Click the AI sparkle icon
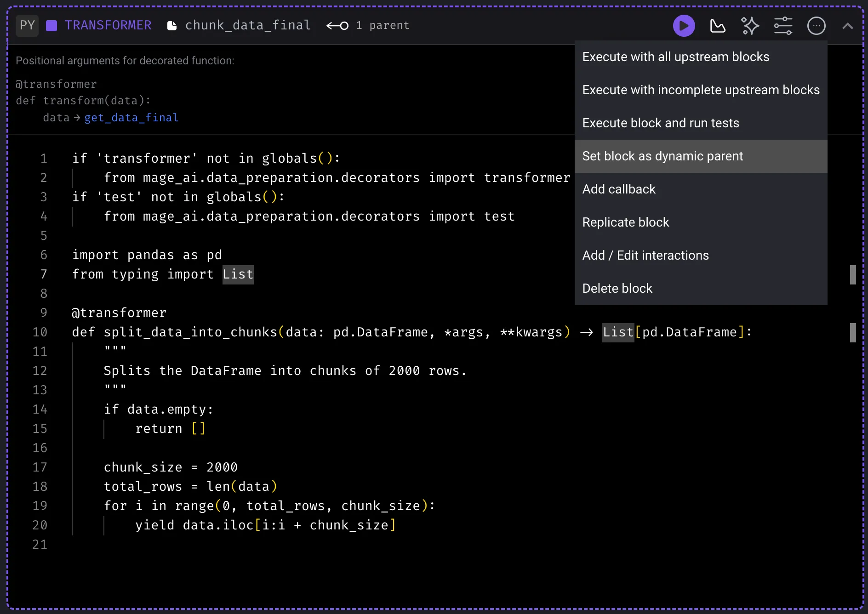The height and width of the screenshot is (614, 868). coord(750,26)
